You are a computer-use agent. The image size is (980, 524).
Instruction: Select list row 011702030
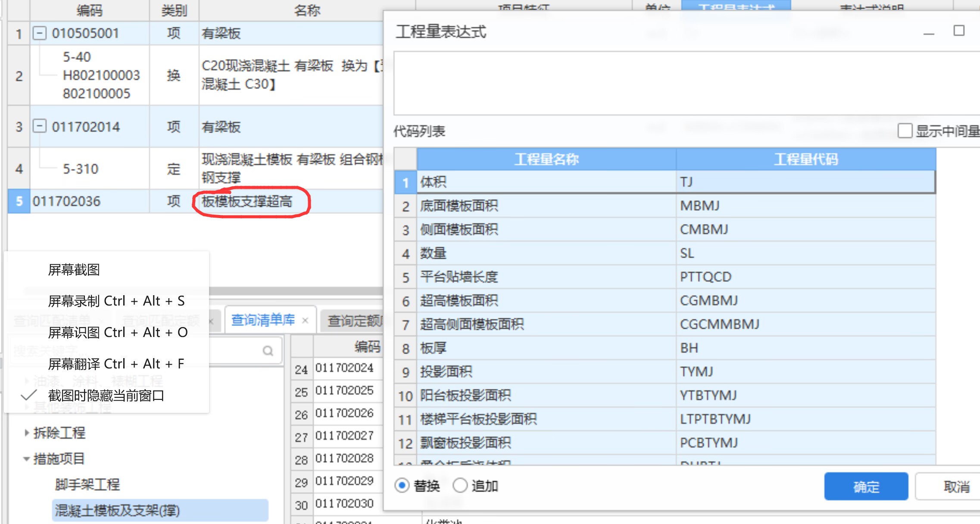coord(337,504)
